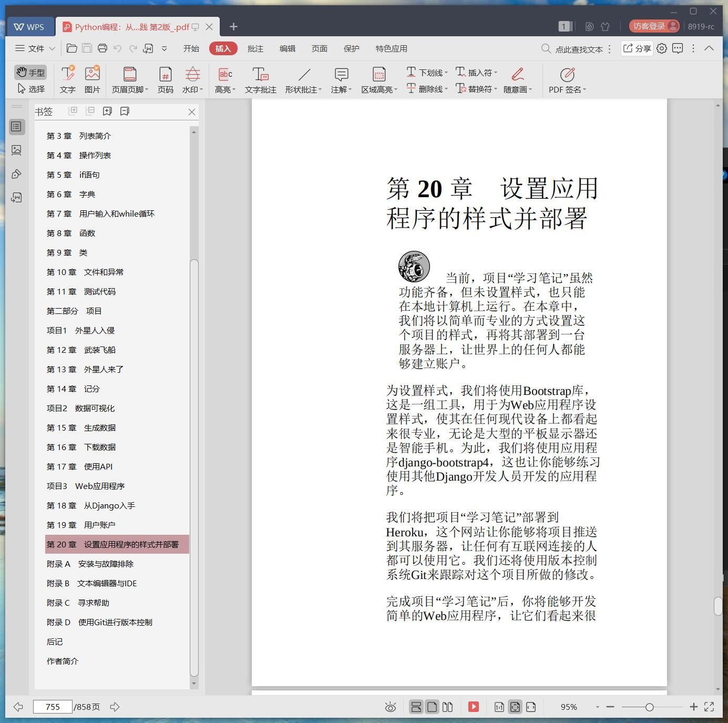Open chapter 第 18 章 从Django入手 bookmark

coord(90,505)
